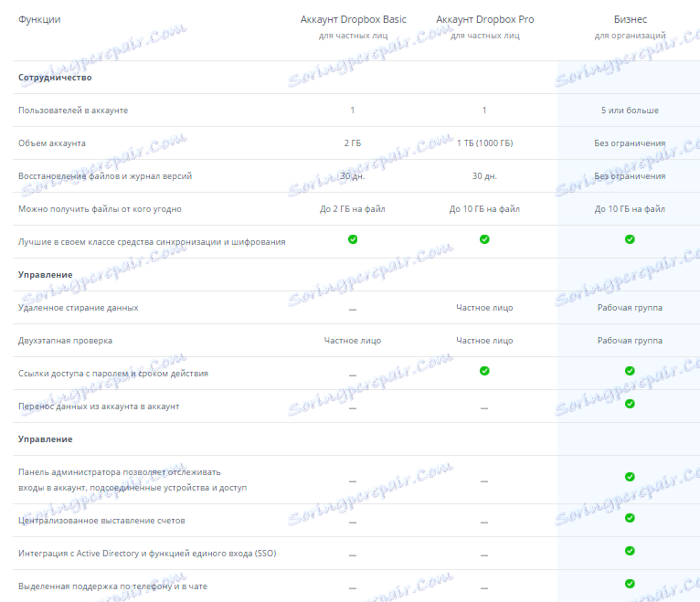Click 'для организаций' subtitle under Бизнес
The height and width of the screenshot is (602, 700).
(x=630, y=36)
